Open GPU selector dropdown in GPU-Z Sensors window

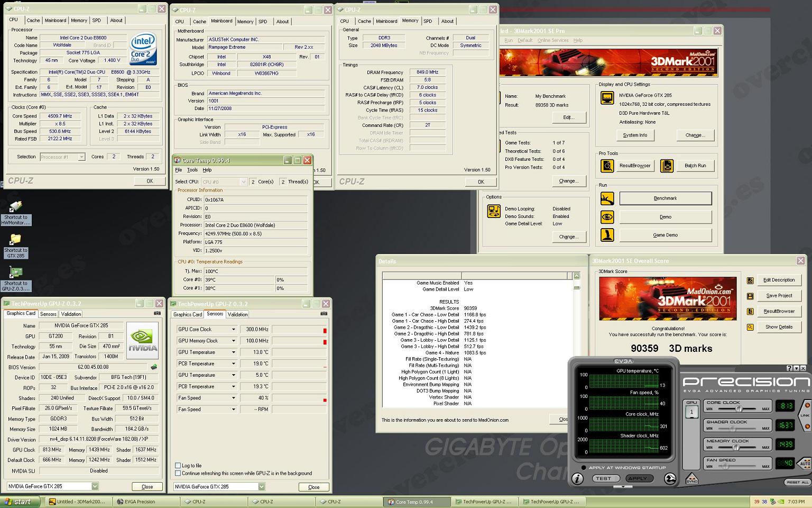(262, 486)
